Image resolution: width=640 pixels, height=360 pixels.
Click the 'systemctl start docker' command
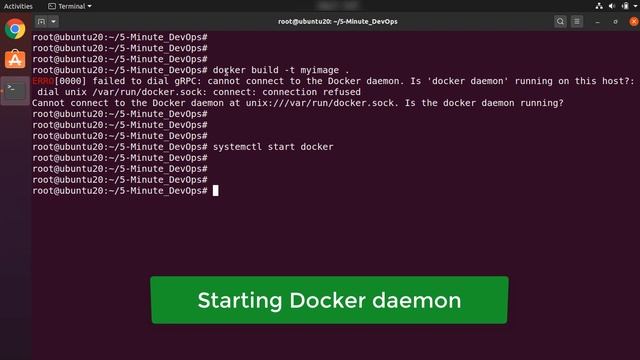point(273,147)
